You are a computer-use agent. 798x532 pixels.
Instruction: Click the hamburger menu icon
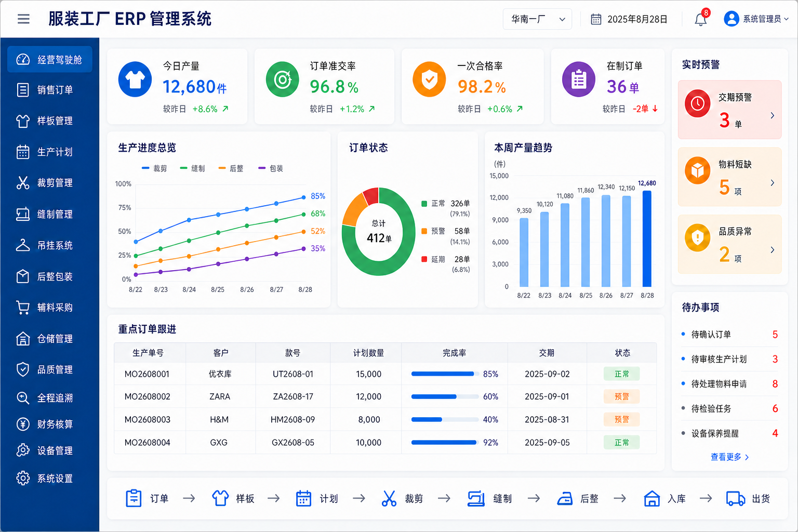pos(23,19)
